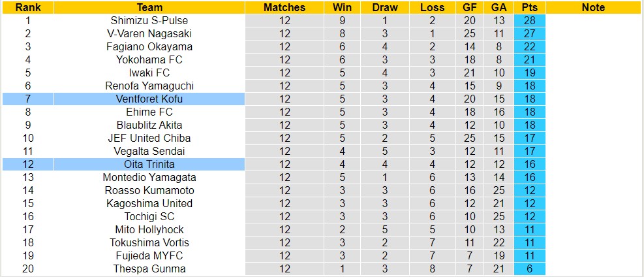The height and width of the screenshot is (277, 644).
Task: Click the Loss column header
Action: (433, 7)
